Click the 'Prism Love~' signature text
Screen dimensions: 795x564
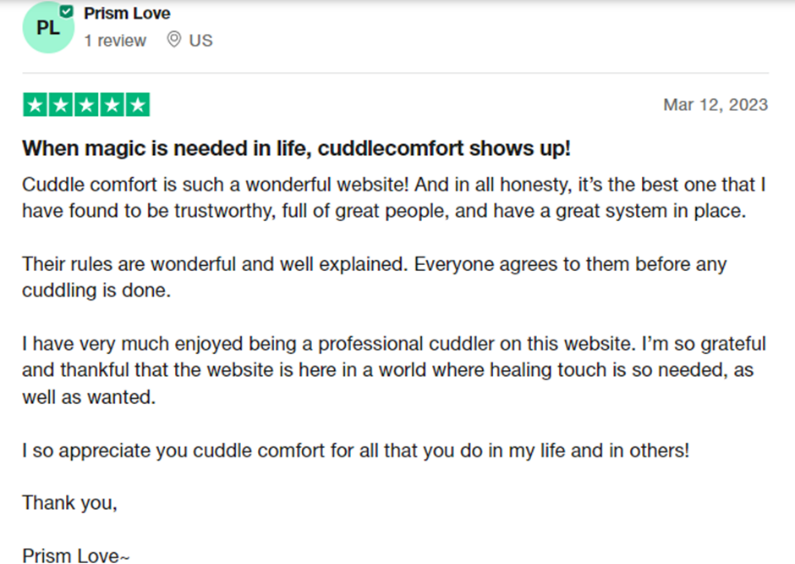76,555
